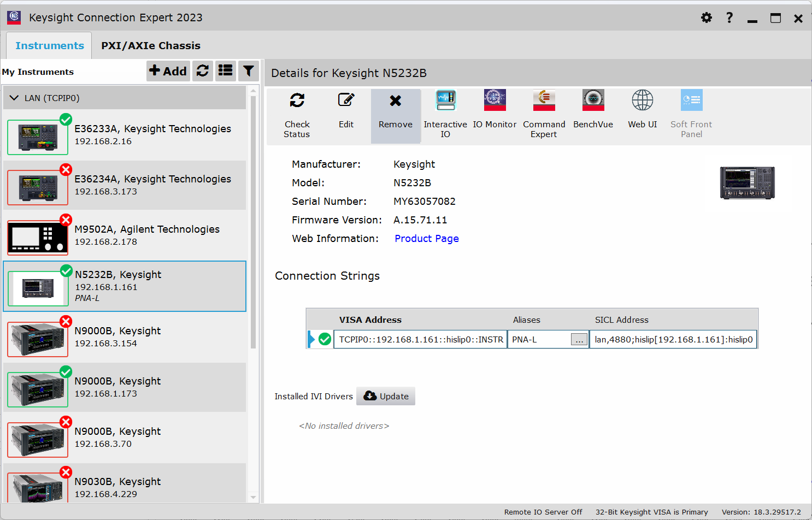Screen dimensions: 812x520
Task: Click the No installed drivers text
Action: coord(344,426)
